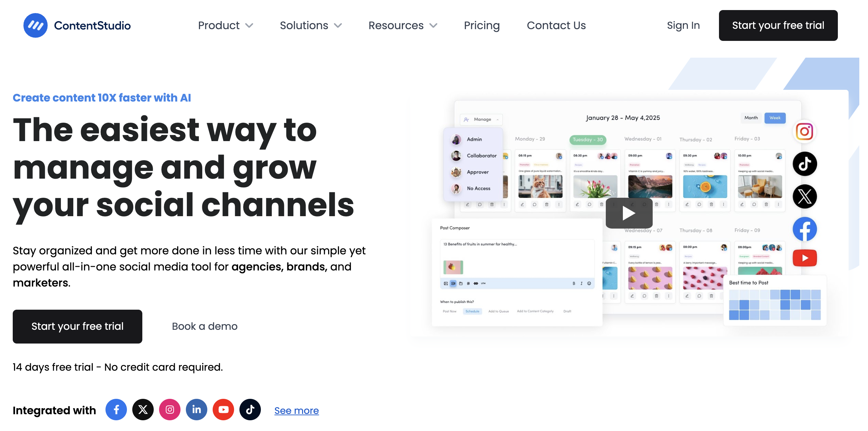Expand the Solutions dropdown chevron
Image resolution: width=868 pixels, height=431 pixels.
coord(338,25)
